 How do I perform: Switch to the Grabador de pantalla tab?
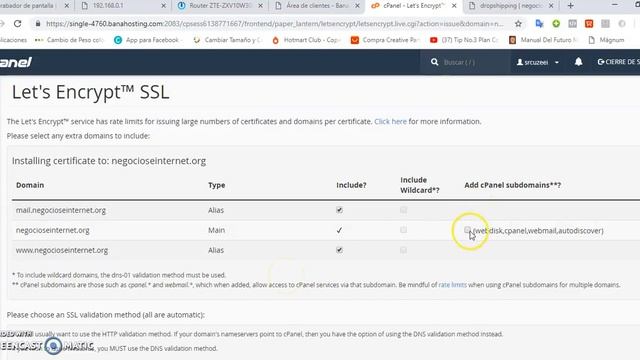click(x=35, y=6)
